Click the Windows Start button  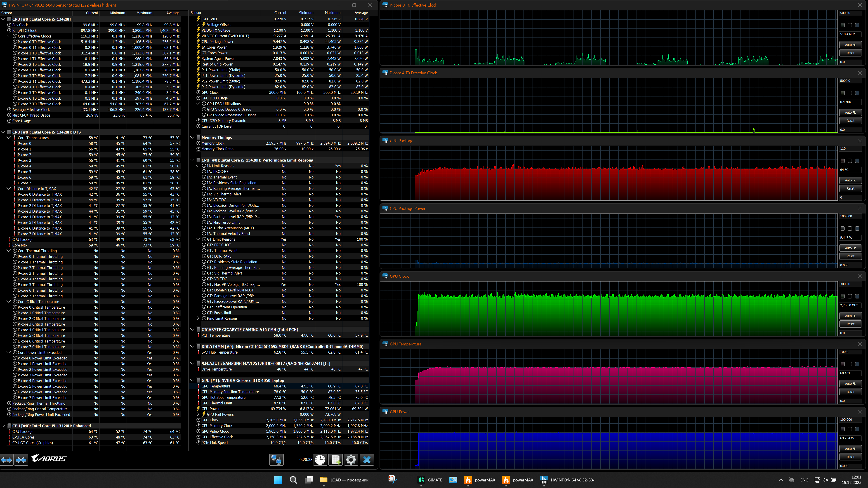[x=278, y=480]
